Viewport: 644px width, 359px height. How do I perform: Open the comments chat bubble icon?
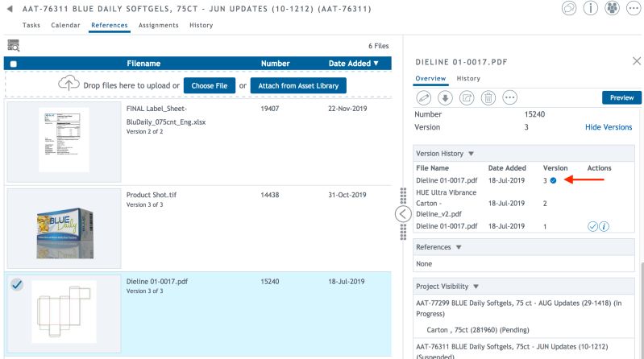pos(569,8)
